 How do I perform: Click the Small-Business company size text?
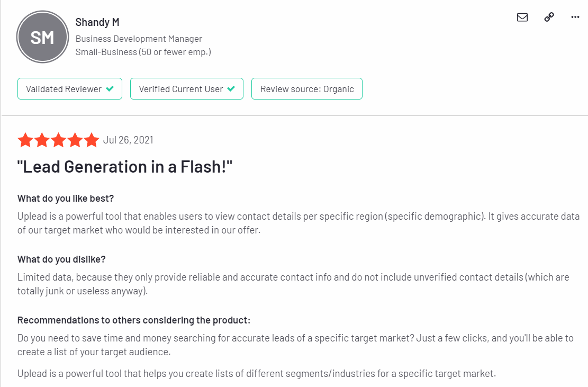pos(143,52)
